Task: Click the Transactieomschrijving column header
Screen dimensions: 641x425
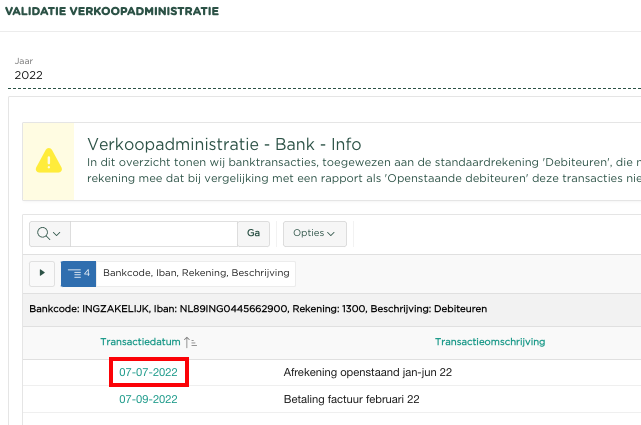Action: tap(489, 342)
